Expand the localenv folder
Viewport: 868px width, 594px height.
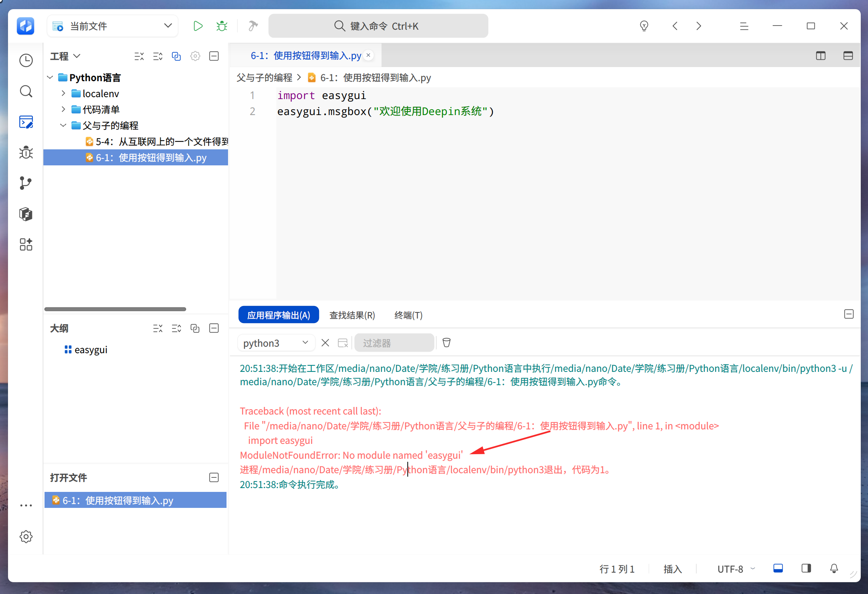[63, 93]
